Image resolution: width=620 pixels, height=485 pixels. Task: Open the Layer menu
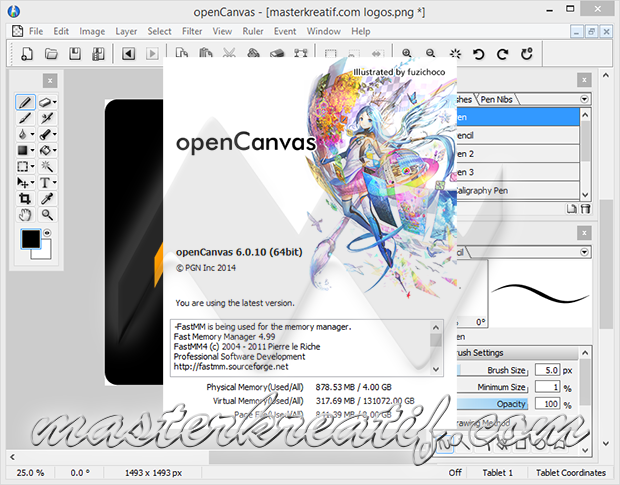pyautogui.click(x=126, y=31)
